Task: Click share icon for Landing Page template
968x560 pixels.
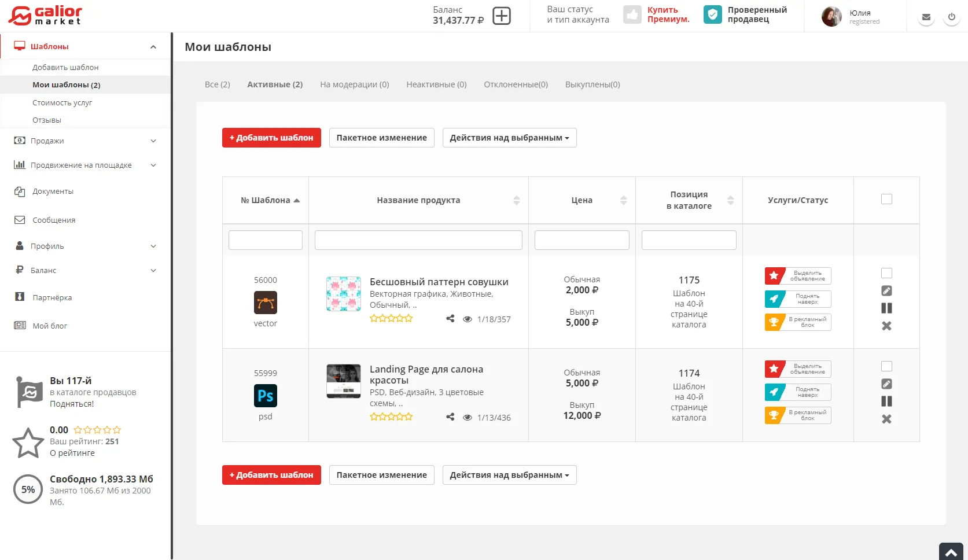Action: (450, 417)
